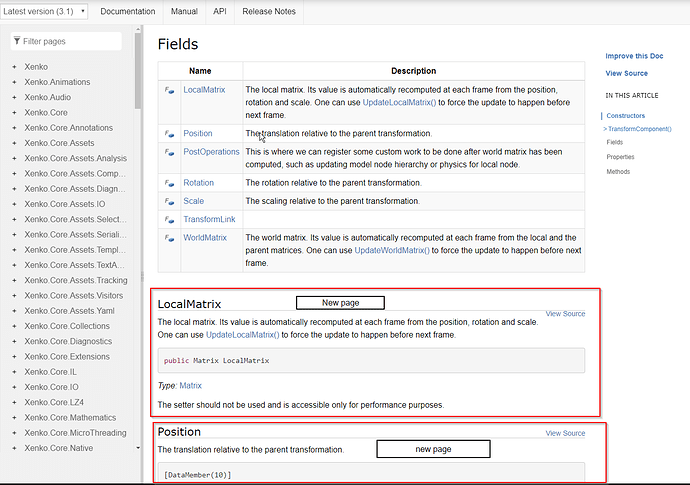Image resolution: width=690 pixels, height=485 pixels.
Task: Expand the Xenko.Core.Assets node
Action: 14,143
